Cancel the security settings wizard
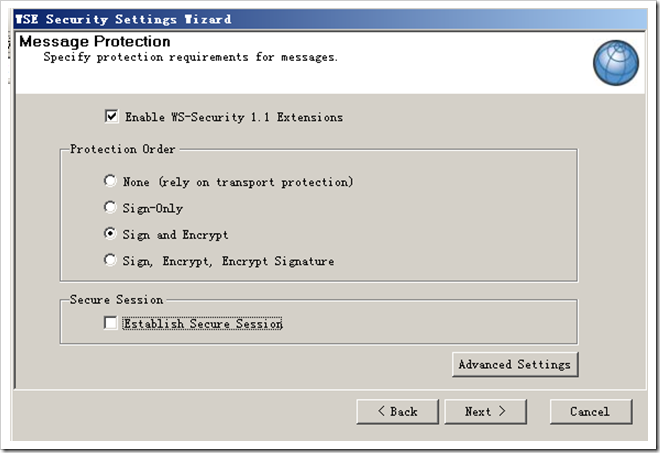The image size is (660, 453). pyautogui.click(x=589, y=411)
